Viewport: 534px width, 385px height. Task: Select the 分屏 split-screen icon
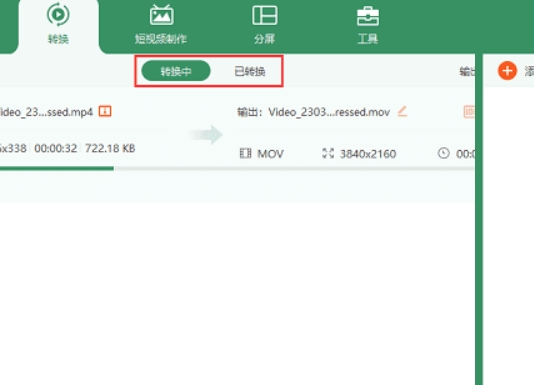(x=265, y=15)
